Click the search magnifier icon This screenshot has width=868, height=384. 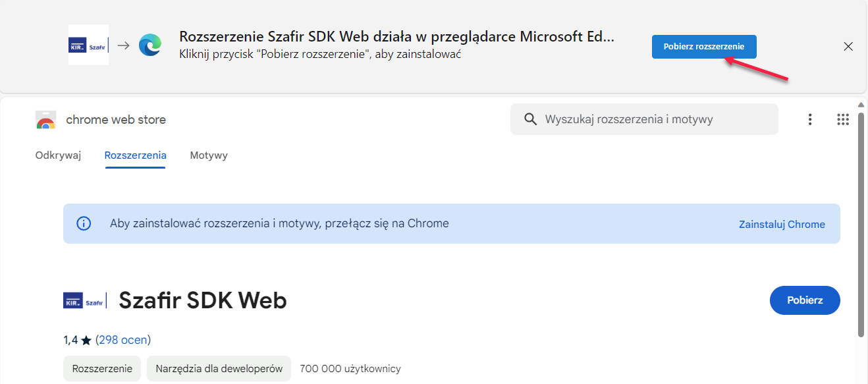click(530, 119)
